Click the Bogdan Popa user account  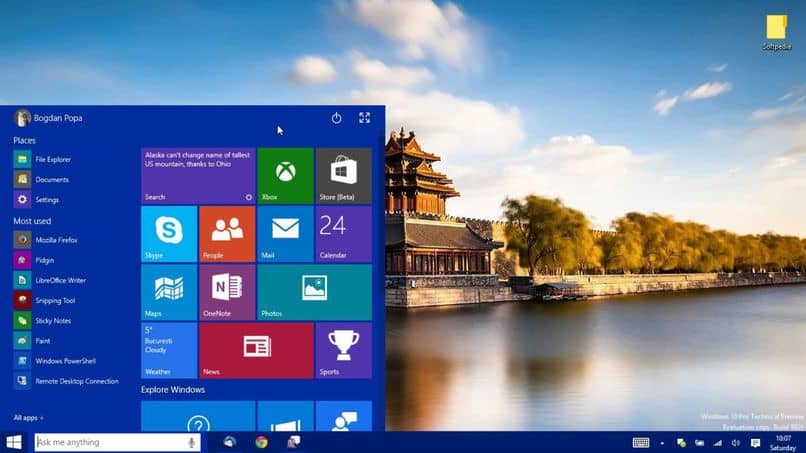48,118
